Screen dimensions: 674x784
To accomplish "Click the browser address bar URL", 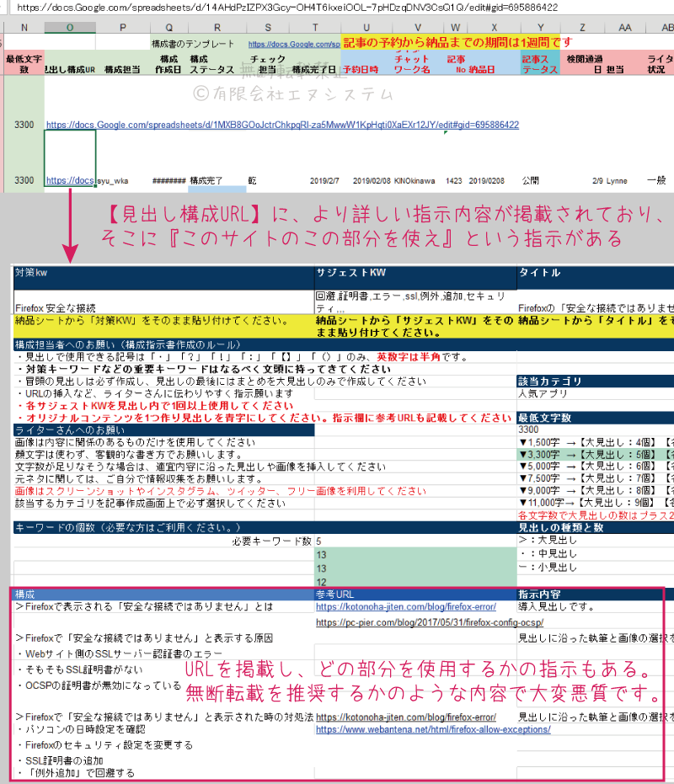I will (287, 7).
